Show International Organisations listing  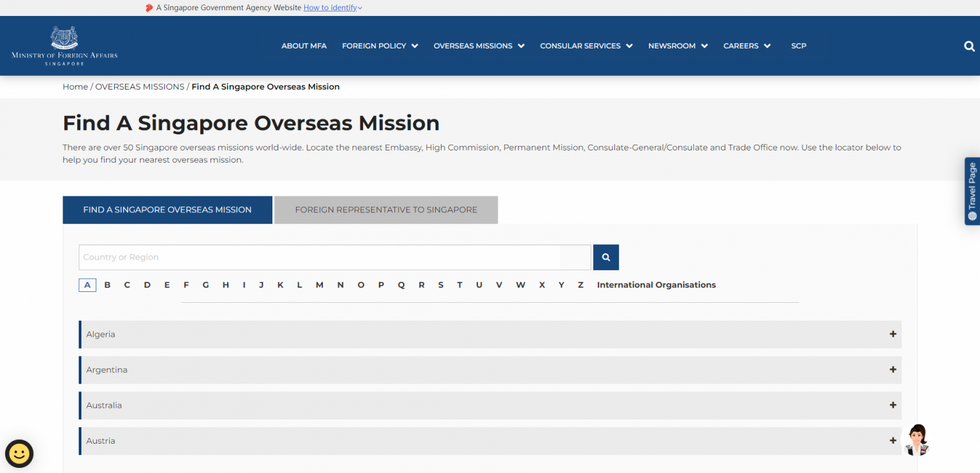[x=656, y=285]
